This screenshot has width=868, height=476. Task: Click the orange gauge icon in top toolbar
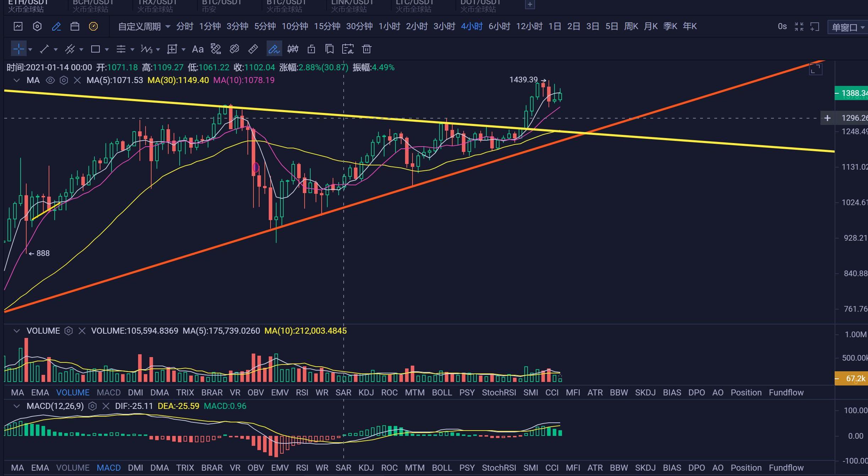[93, 26]
